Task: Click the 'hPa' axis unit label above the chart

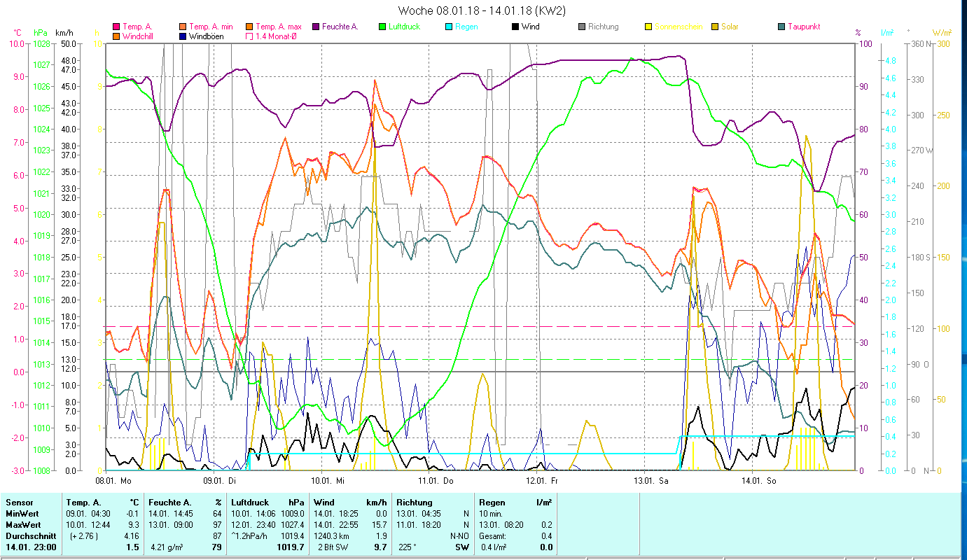Action: pyautogui.click(x=41, y=32)
